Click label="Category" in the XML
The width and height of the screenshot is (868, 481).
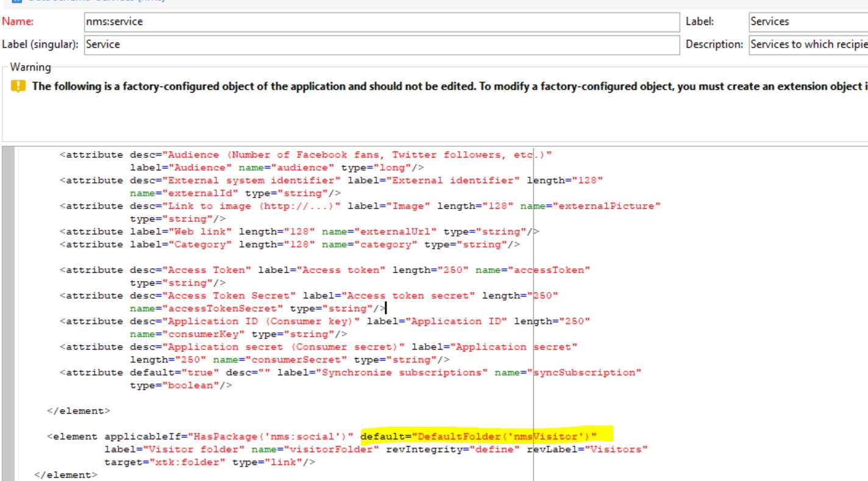(x=180, y=244)
